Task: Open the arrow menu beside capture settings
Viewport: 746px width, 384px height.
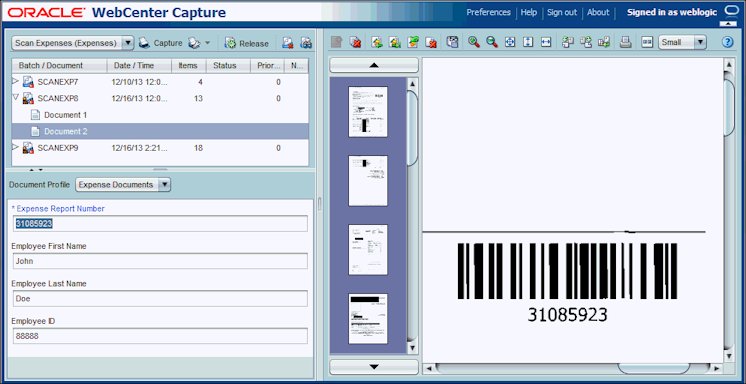Action: 207,43
